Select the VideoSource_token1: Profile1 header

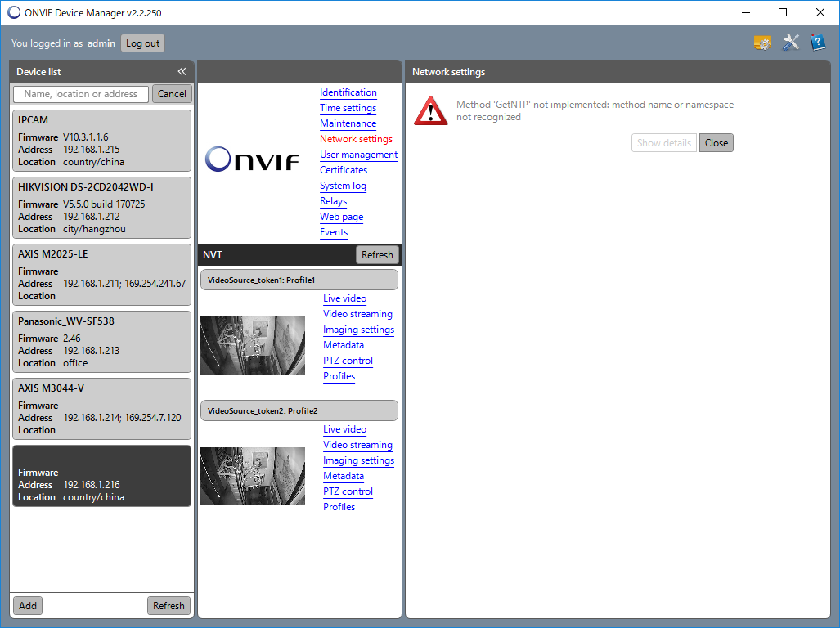point(299,280)
